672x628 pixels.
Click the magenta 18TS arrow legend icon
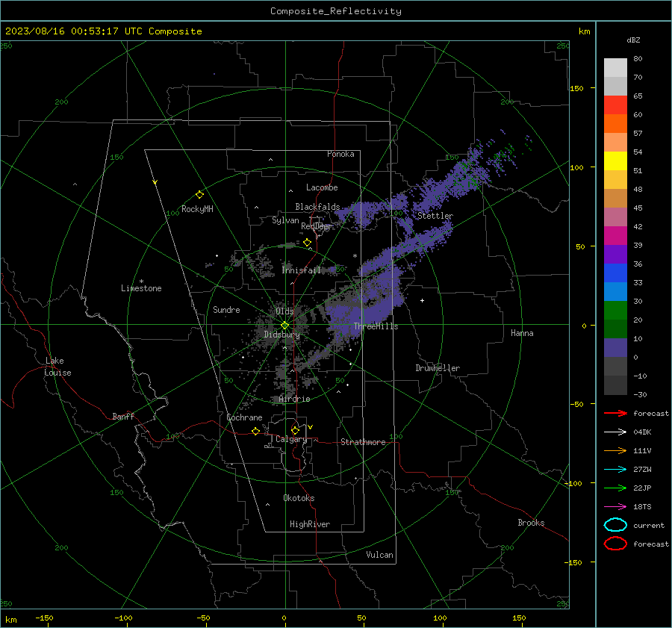click(615, 507)
